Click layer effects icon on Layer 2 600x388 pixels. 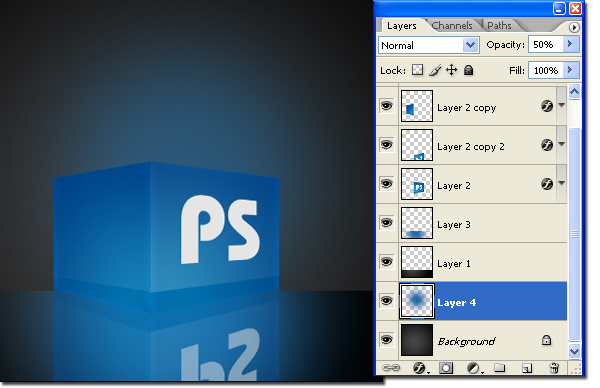point(547,184)
